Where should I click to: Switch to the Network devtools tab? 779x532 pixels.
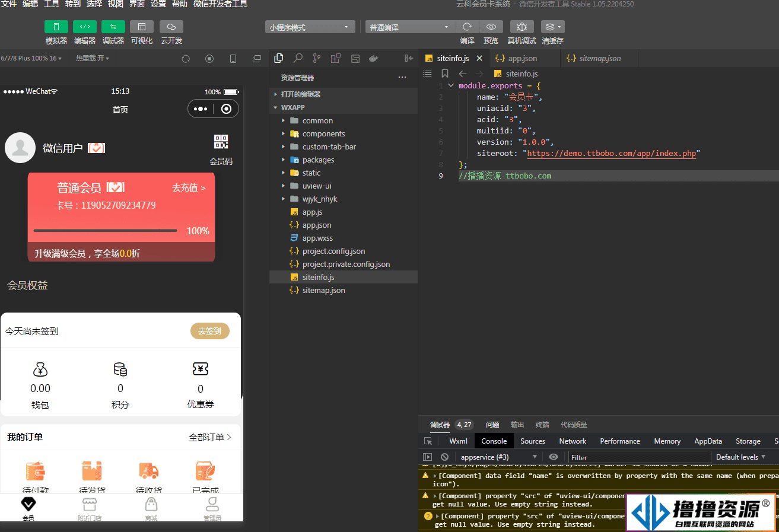(573, 441)
